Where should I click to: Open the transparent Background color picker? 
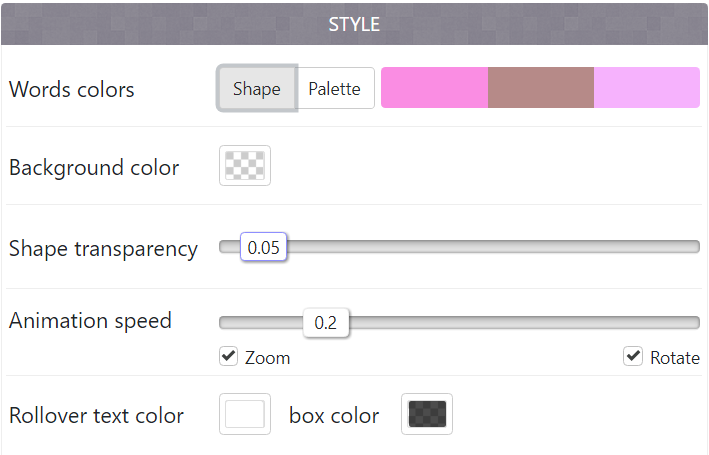[x=245, y=166]
